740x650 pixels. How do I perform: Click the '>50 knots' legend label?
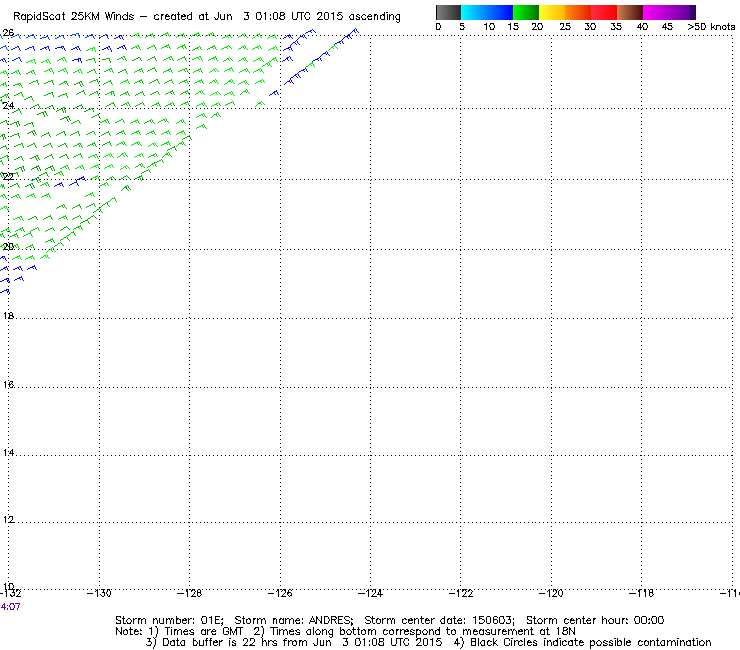pyautogui.click(x=711, y=27)
